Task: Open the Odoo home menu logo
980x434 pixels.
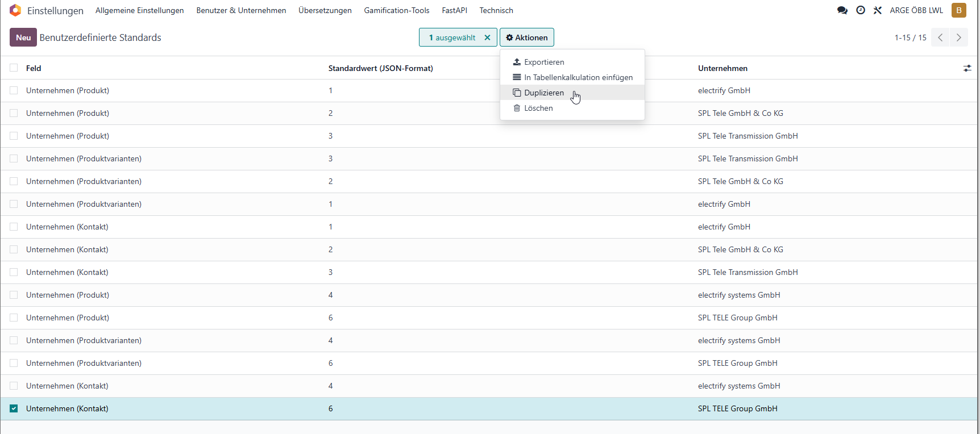Action: 15,10
